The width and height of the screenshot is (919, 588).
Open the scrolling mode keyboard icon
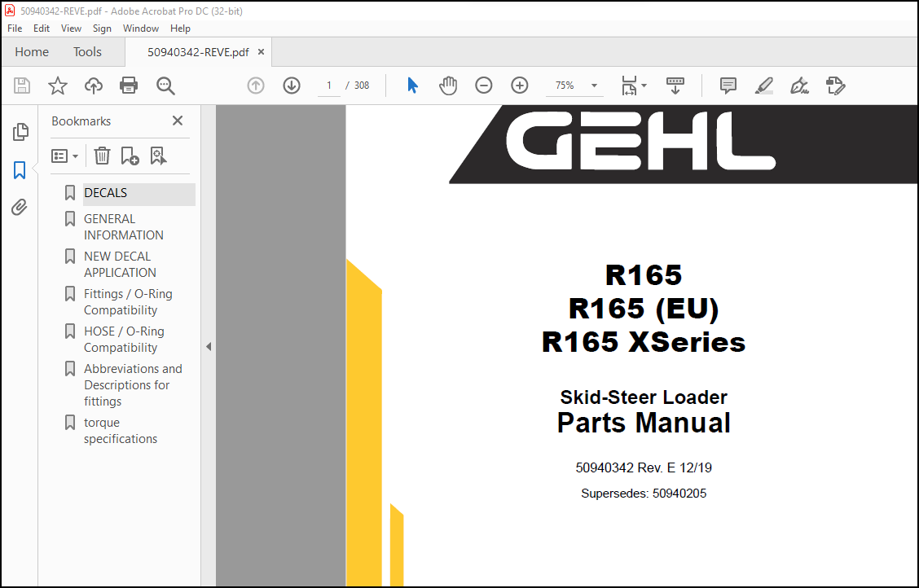point(675,86)
